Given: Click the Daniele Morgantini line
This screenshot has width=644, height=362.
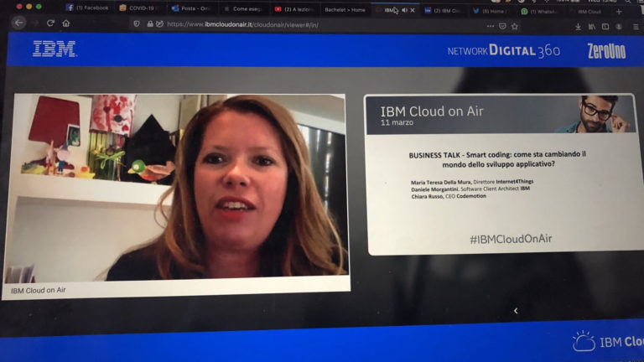Looking at the screenshot, I should pyautogui.click(x=470, y=189).
